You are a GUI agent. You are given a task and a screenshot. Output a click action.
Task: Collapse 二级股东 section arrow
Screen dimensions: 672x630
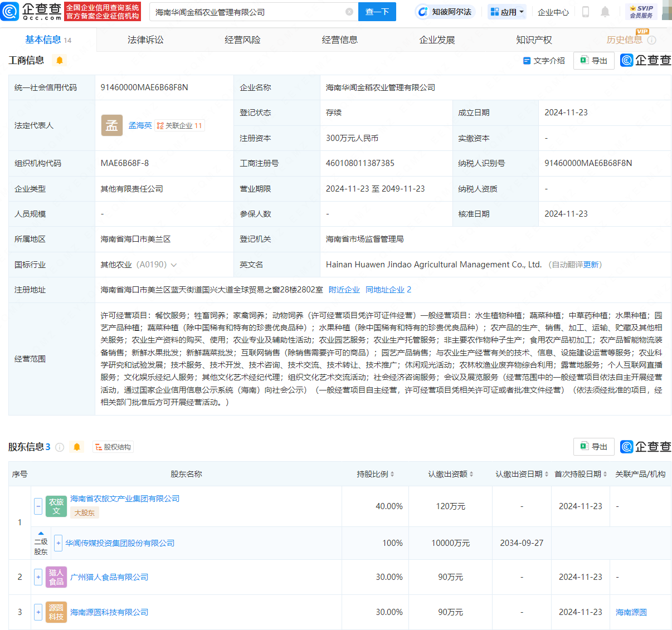[x=41, y=533]
